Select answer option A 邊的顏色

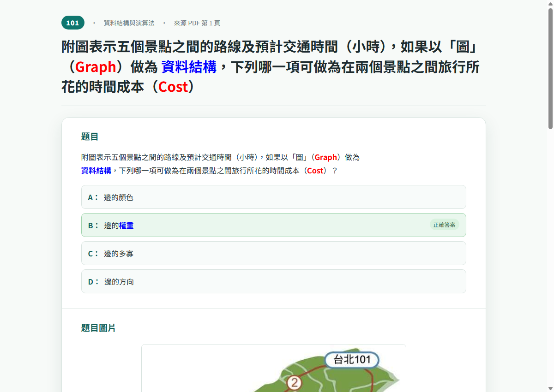pyautogui.click(x=274, y=197)
